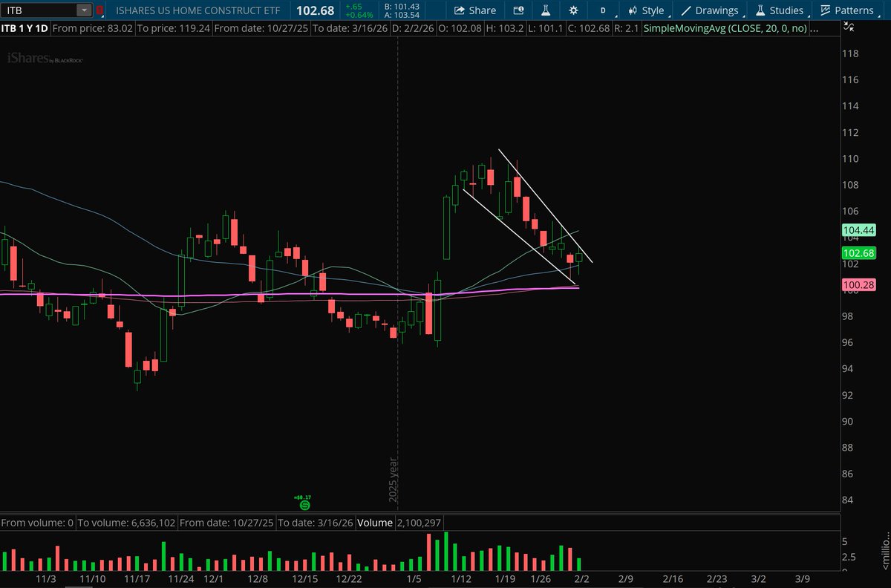
Task: Click the chart snapshot/quick-quote icon beside Share
Action: coord(518,10)
